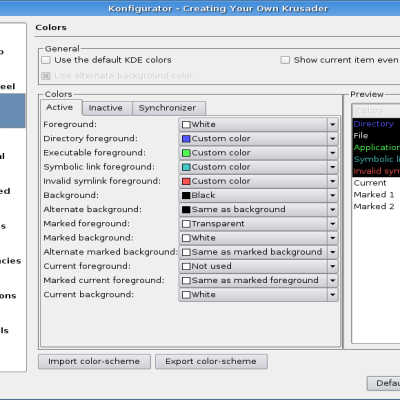Viewport: 400px width, 400px height.
Task: Switch to the Active tab
Action: coord(61,107)
